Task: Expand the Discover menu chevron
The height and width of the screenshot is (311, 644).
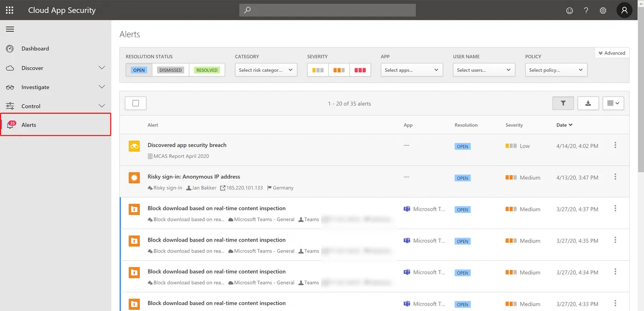Action: pyautogui.click(x=102, y=68)
